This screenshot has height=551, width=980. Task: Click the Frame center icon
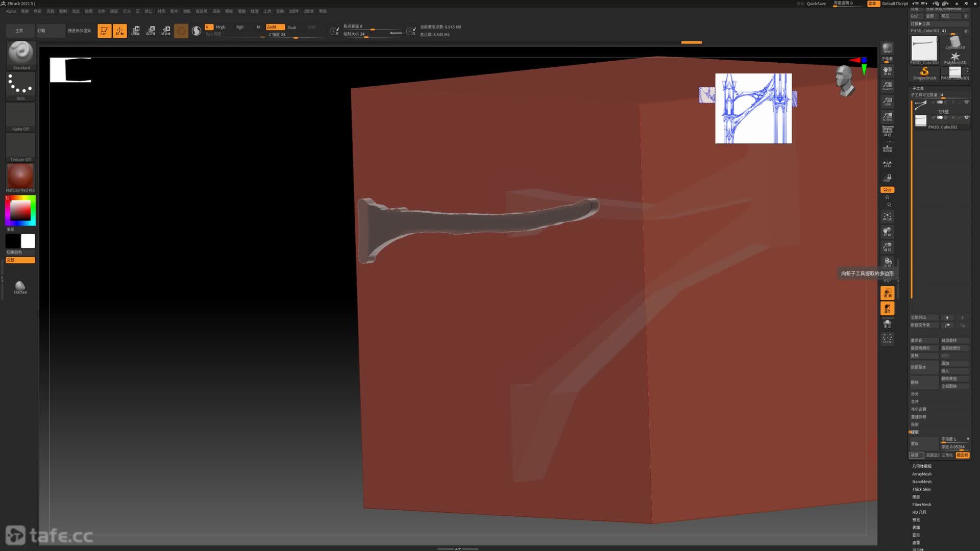pyautogui.click(x=888, y=217)
